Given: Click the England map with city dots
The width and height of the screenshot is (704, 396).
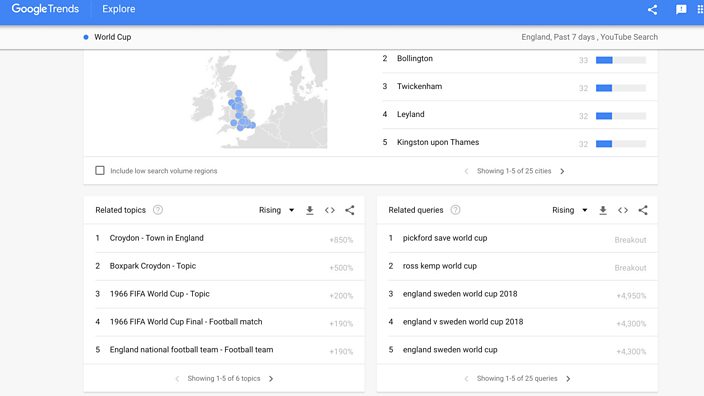Looking at the screenshot, I should click(x=259, y=99).
